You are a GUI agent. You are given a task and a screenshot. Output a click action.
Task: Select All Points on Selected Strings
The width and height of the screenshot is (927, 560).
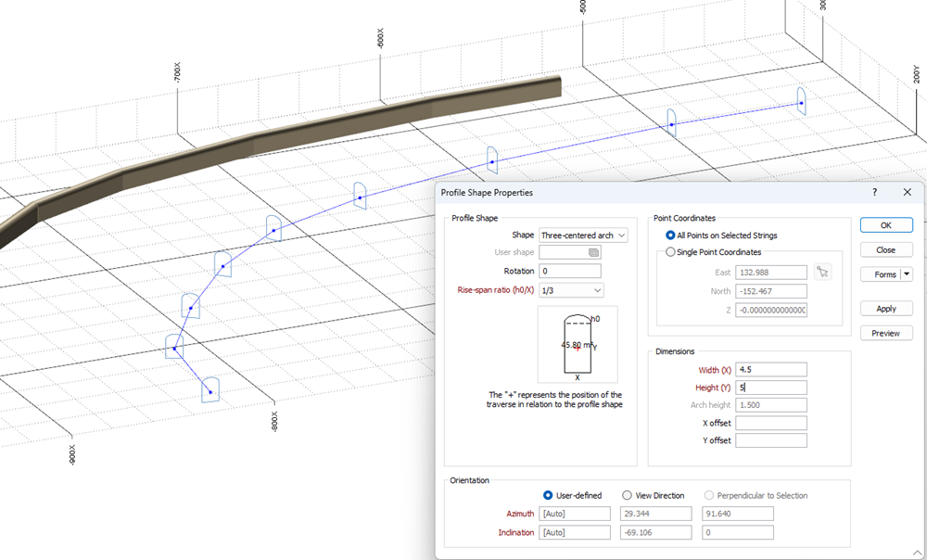coord(671,235)
